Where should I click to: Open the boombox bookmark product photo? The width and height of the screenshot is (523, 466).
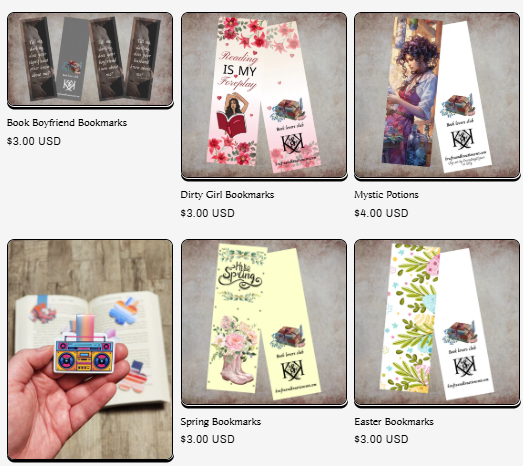(x=90, y=350)
